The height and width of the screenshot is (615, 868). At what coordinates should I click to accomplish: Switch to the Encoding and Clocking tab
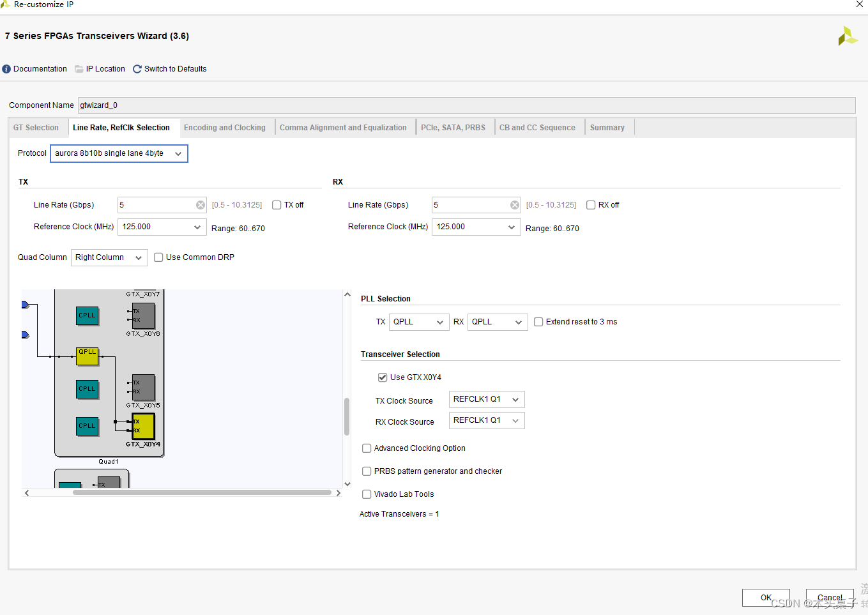225,128
